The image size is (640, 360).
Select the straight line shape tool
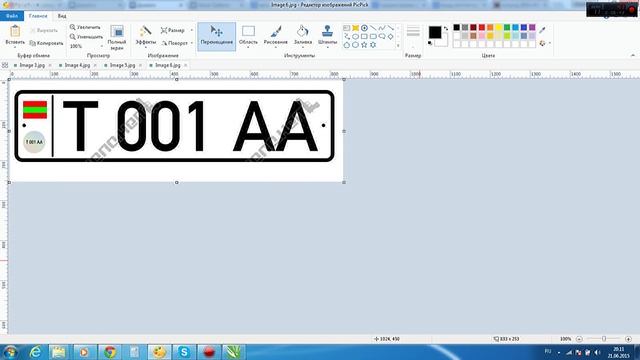click(x=373, y=28)
